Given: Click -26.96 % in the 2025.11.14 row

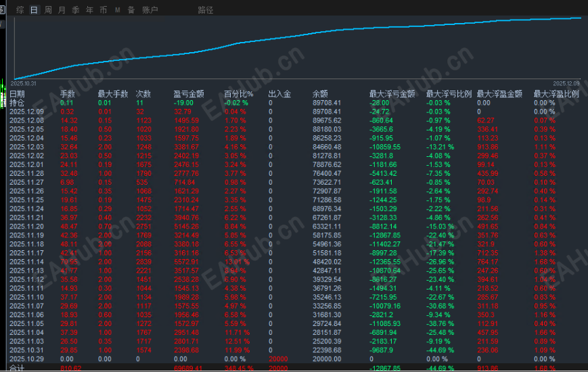Looking at the screenshot, I should pyautogui.click(x=440, y=262).
